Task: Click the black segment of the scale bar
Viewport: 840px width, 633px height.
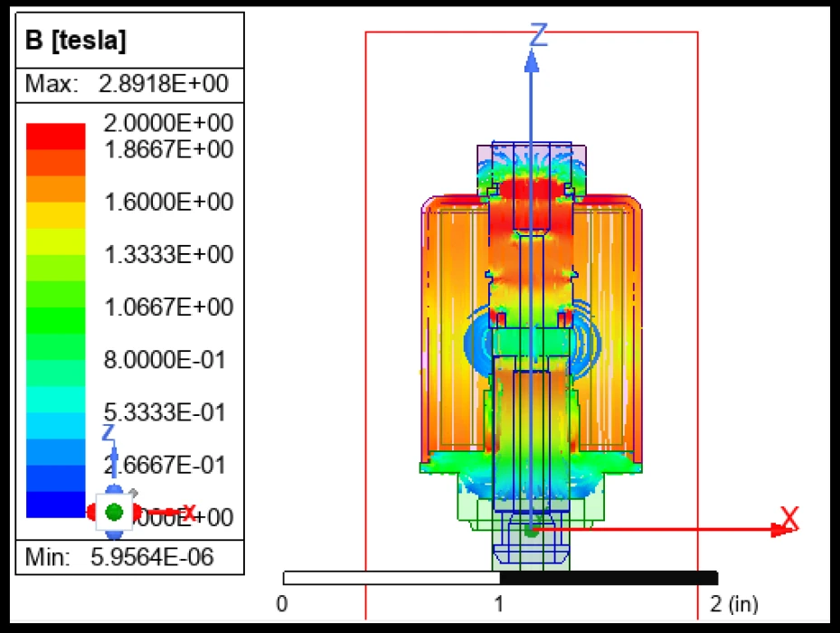Action: (x=608, y=578)
